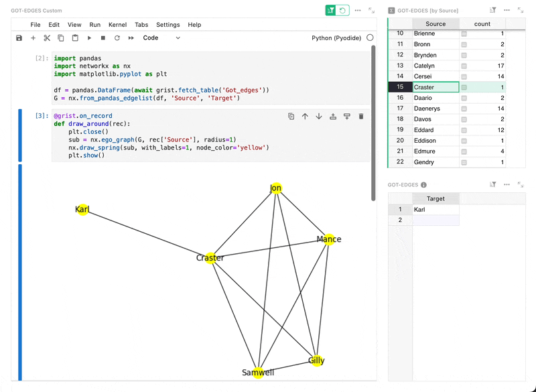Restart the kernel from the toolbar
The image size is (536, 392).
[117, 38]
